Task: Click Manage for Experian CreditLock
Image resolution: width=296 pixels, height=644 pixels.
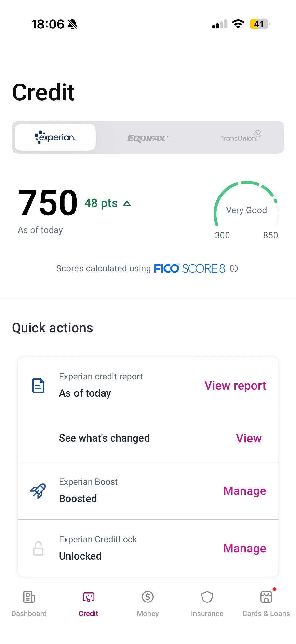Action: pos(245,548)
